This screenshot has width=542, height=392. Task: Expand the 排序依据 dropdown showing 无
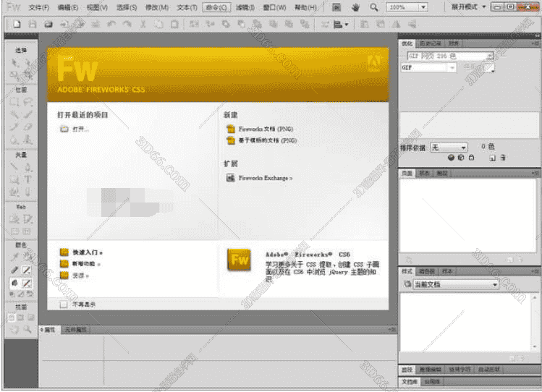(464, 147)
